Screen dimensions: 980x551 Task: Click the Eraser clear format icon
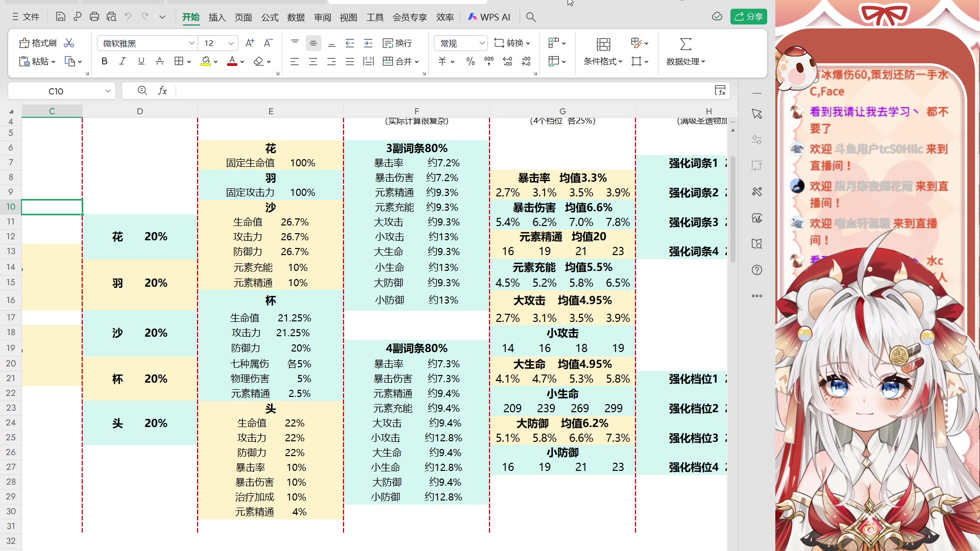coord(259,61)
